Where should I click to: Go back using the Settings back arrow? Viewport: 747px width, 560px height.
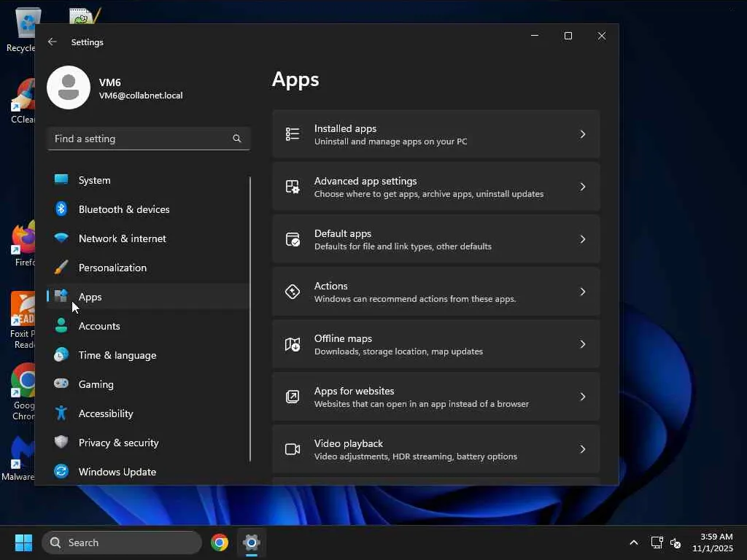(x=53, y=42)
